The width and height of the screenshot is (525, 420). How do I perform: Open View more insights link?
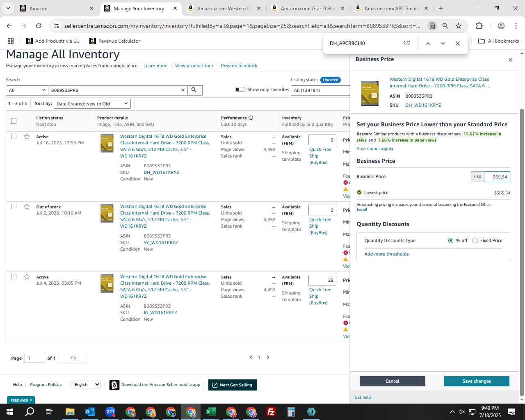click(375, 148)
